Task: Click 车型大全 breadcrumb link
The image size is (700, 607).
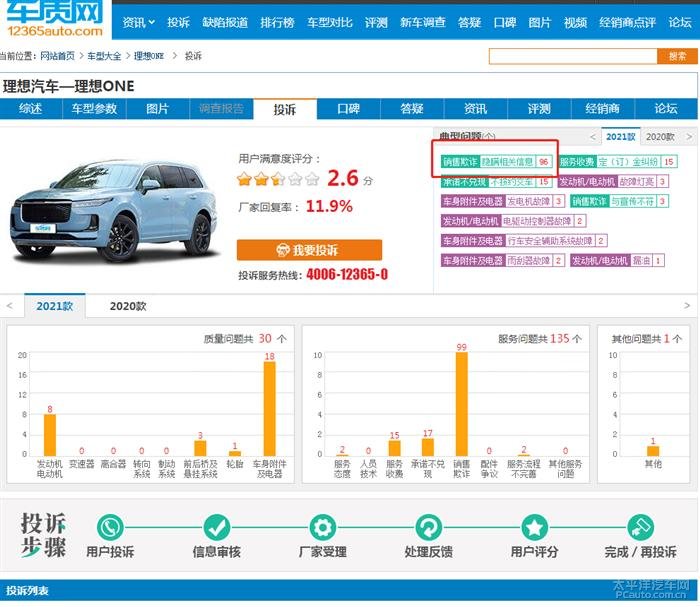Action: 104,56
